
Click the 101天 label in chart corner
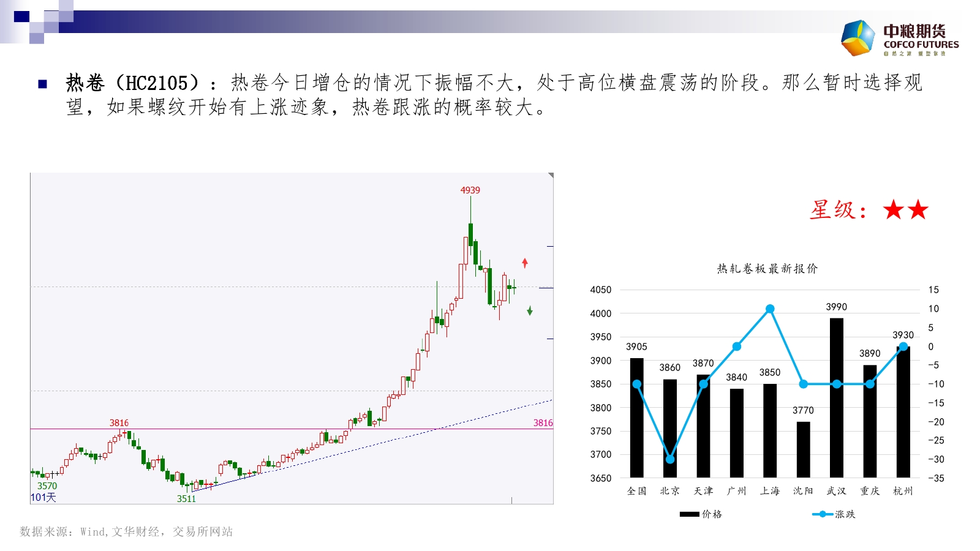tap(43, 498)
